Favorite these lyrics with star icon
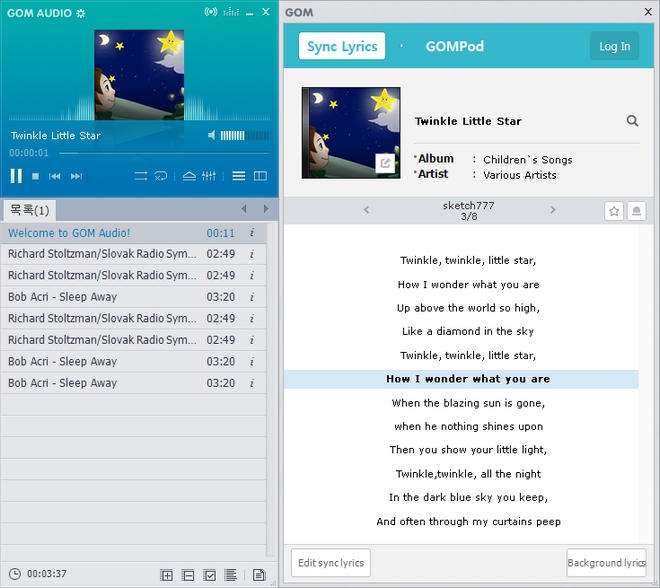 [x=614, y=211]
